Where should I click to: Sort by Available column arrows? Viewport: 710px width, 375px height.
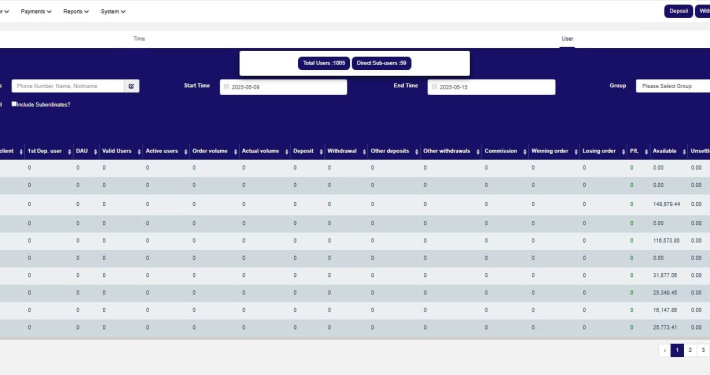pos(684,152)
